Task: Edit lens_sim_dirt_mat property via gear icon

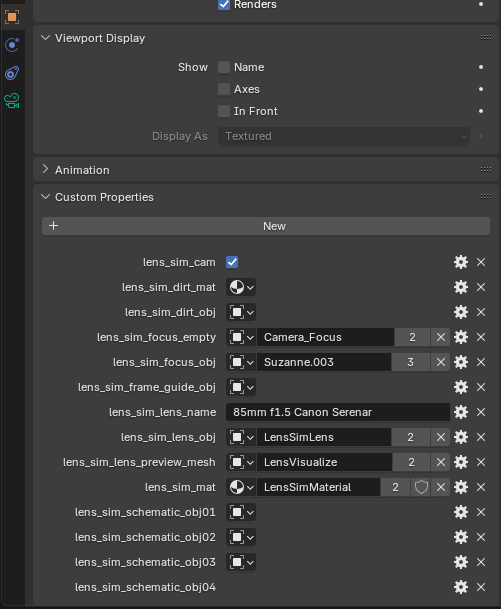Action: (x=461, y=287)
